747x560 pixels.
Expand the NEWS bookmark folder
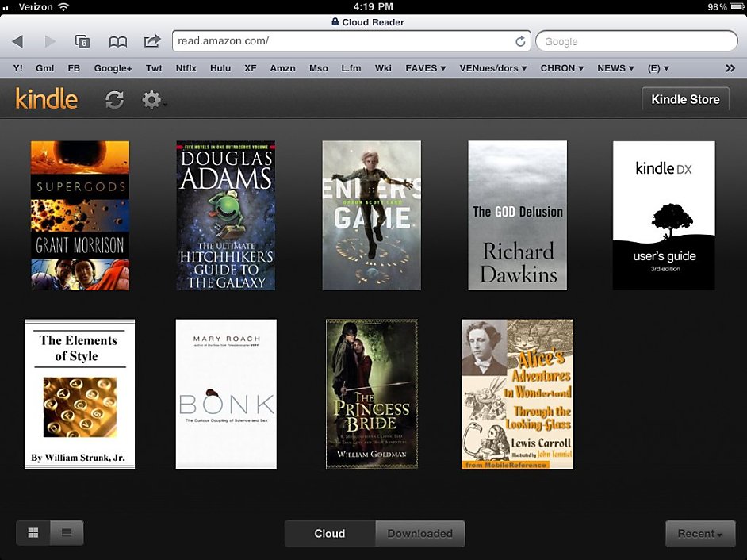click(x=615, y=68)
